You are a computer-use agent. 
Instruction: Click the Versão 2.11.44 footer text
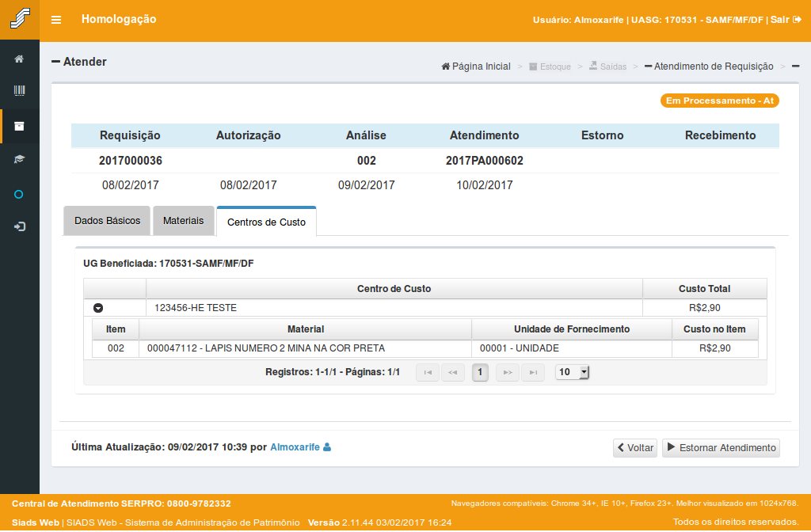coord(379,522)
